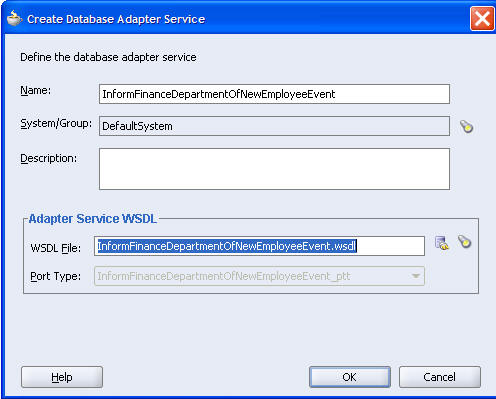The height and width of the screenshot is (399, 496).
Task: Click the "Name:" label
Action: 35,90
